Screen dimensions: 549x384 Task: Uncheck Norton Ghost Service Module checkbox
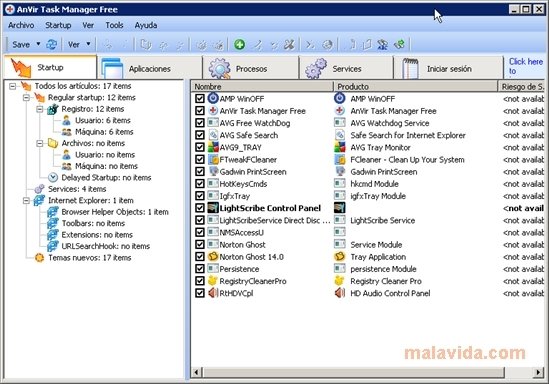point(200,244)
